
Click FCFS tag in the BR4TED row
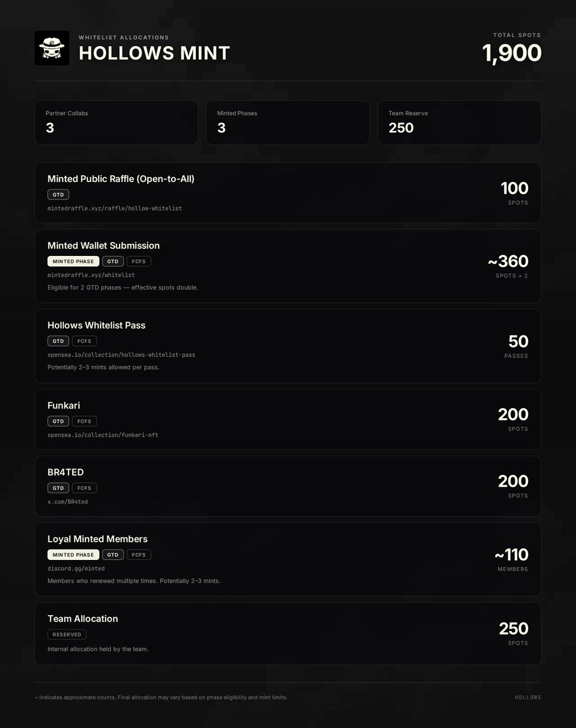pyautogui.click(x=84, y=488)
